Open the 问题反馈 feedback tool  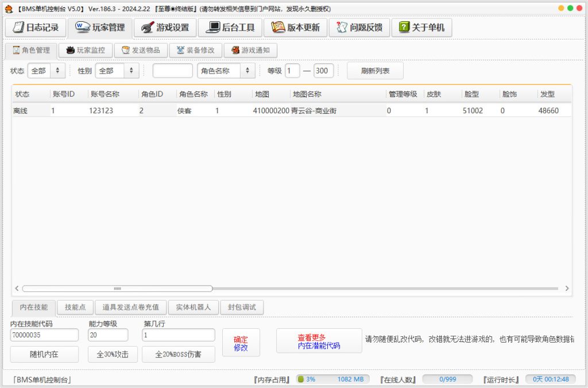click(359, 27)
